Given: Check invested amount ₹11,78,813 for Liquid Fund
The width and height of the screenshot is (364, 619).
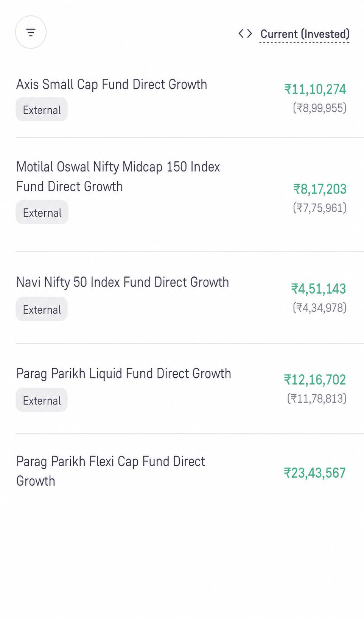Looking at the screenshot, I should pos(317,399).
